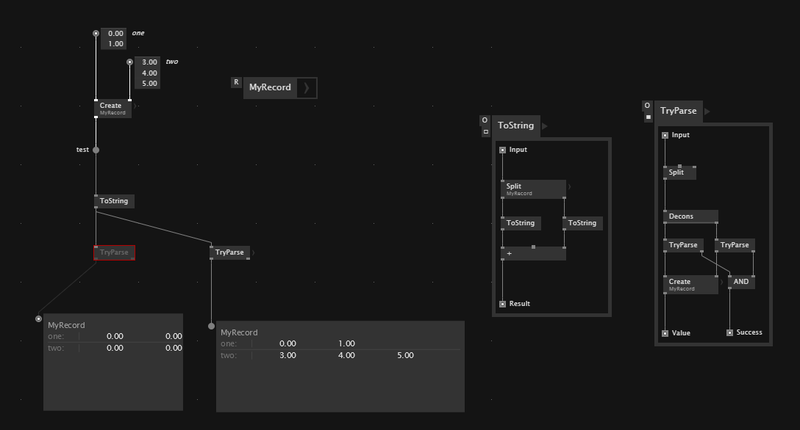Click the 3.00 value in input two
Image resolution: width=800 pixels, height=430 pixels.
tap(150, 62)
